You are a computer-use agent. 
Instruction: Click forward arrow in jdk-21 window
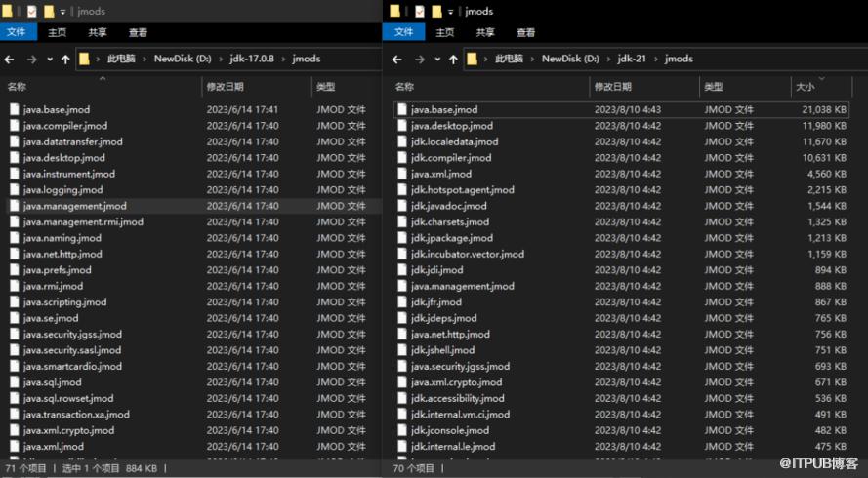tap(419, 60)
